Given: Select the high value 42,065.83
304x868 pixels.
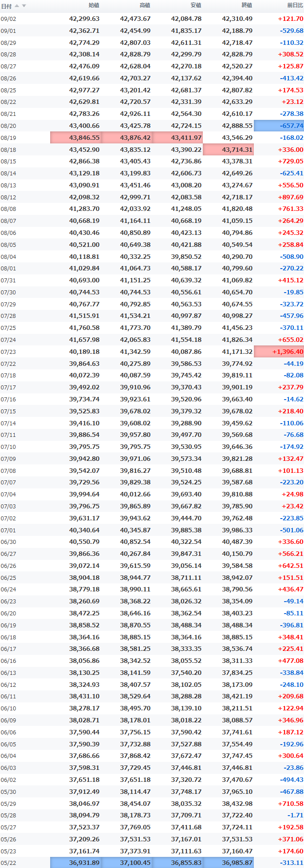Looking at the screenshot, I should click(x=135, y=340).
